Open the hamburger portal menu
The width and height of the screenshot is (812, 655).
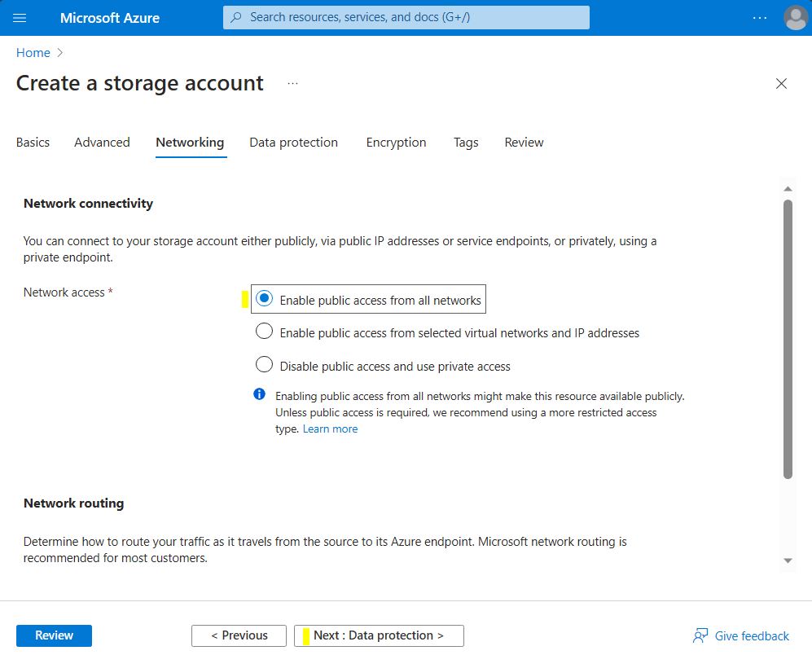point(20,17)
